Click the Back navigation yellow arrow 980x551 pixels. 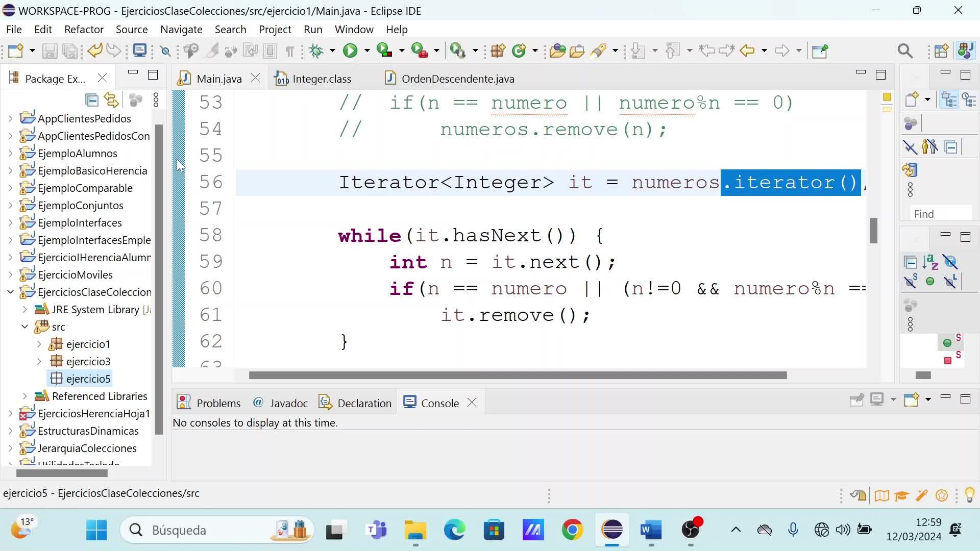(747, 51)
